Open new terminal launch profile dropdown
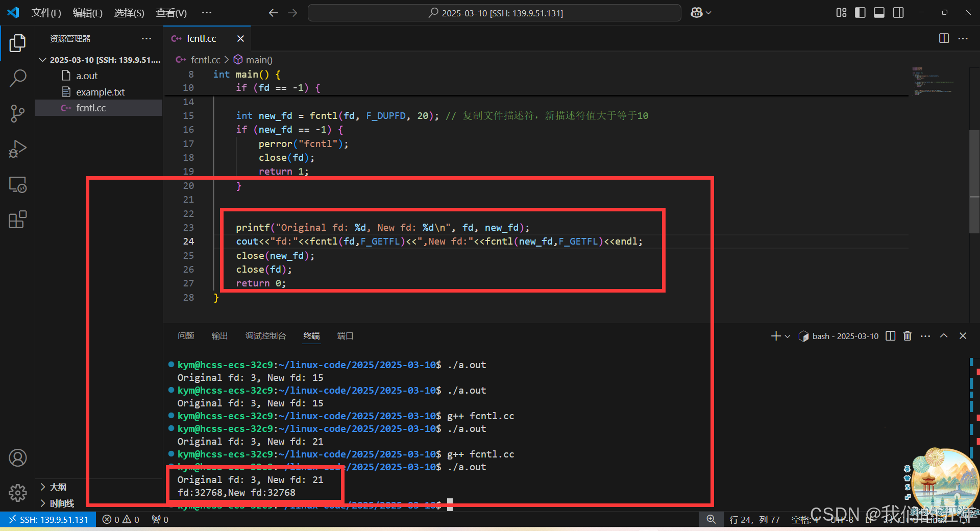 coord(788,336)
